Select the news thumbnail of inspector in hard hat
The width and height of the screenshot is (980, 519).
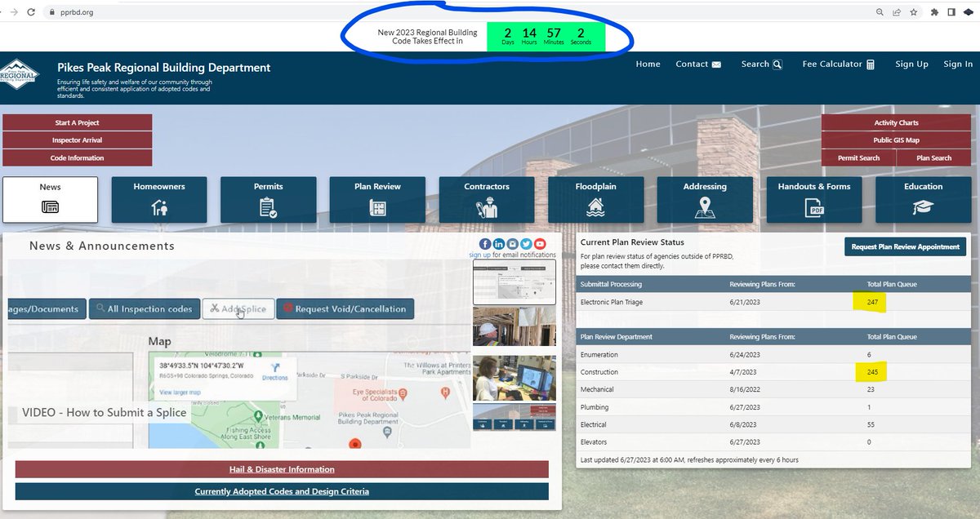coord(514,327)
